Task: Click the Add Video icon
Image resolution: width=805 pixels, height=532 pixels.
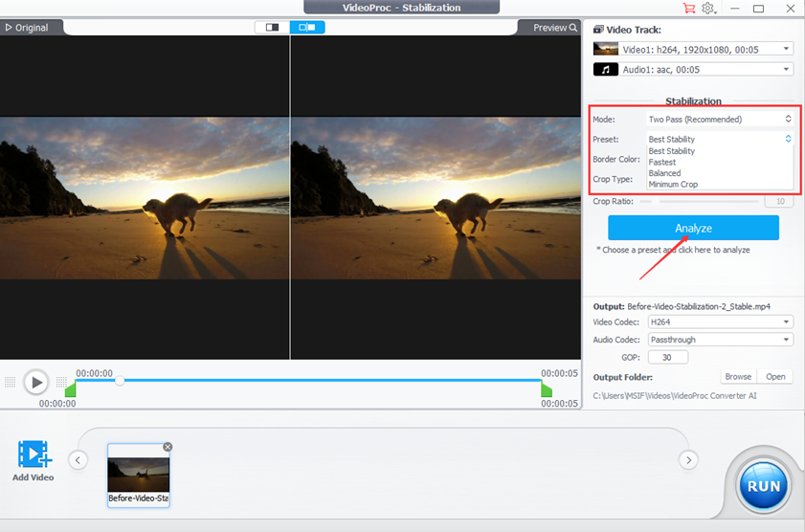Action: coord(34,454)
